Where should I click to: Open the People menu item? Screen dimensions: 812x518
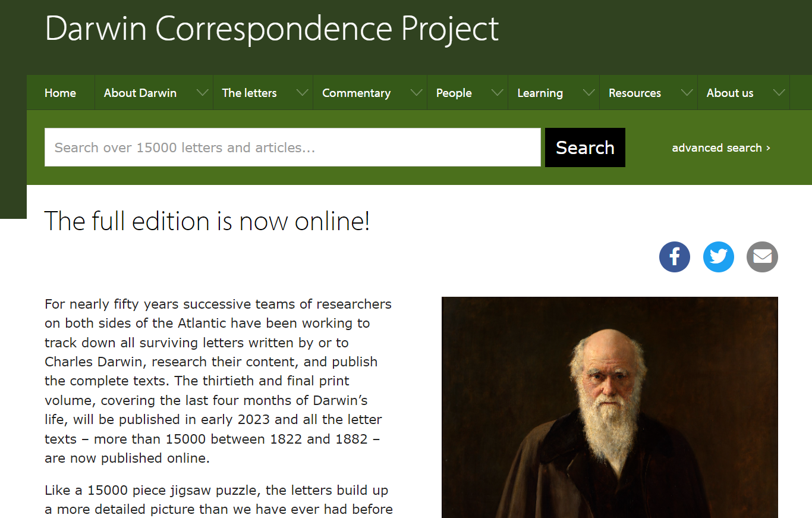(454, 93)
